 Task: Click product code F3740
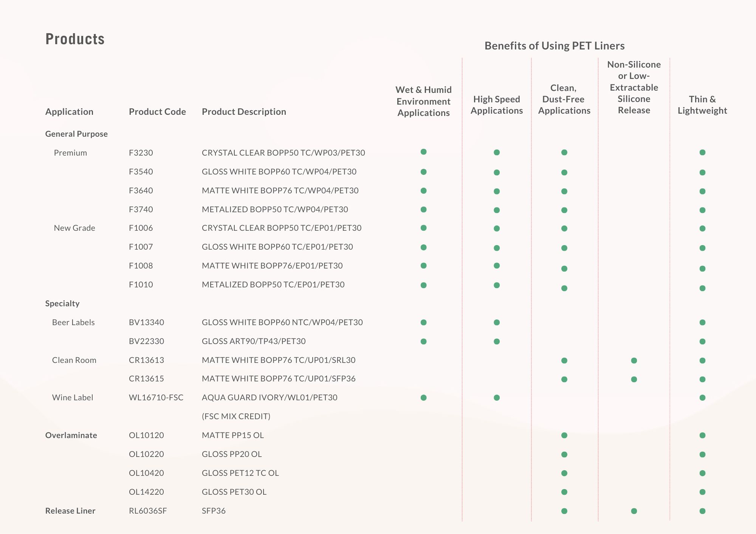tap(141, 210)
